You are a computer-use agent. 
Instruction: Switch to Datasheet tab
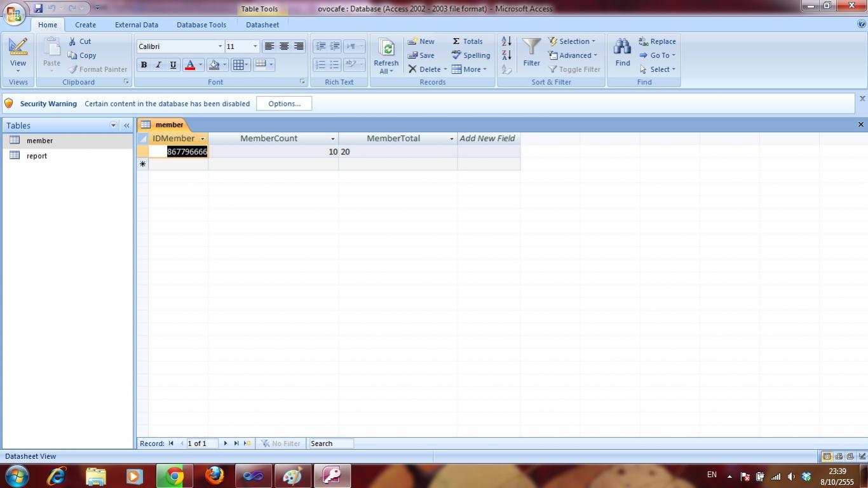(262, 25)
